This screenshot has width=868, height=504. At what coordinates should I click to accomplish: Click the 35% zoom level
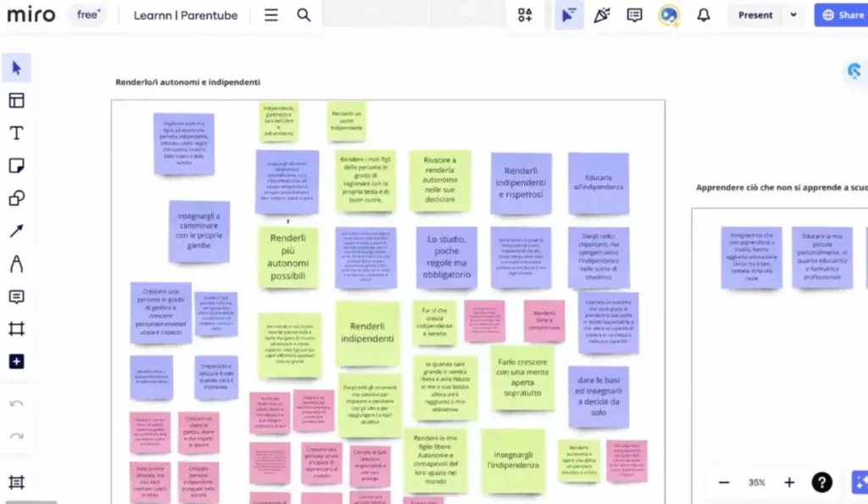pyautogui.click(x=756, y=483)
